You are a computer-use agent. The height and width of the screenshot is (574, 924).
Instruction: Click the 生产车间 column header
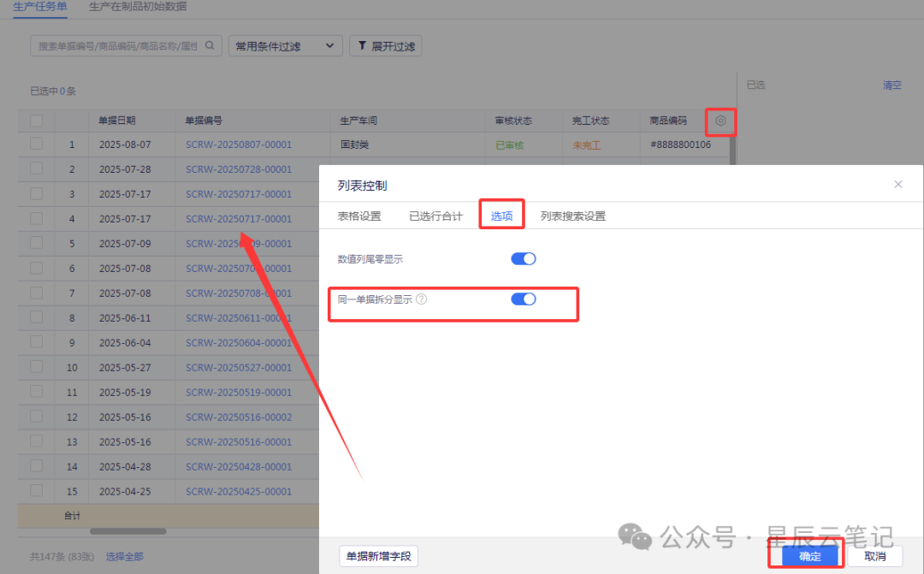(358, 121)
